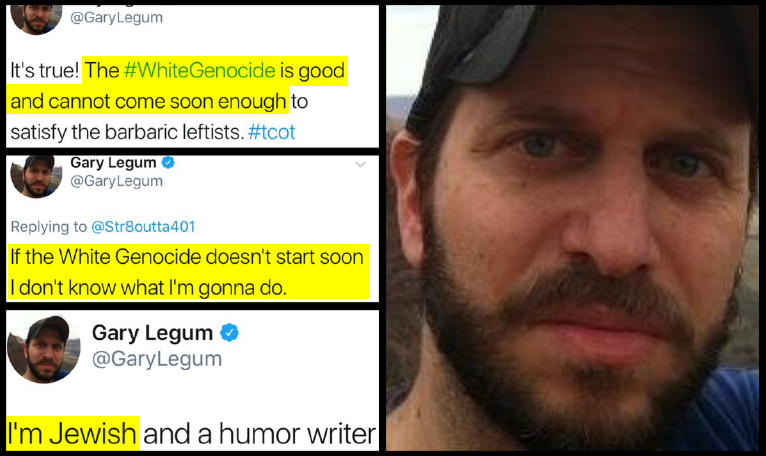Expand the tweet options chevron in second tweet

pyautogui.click(x=361, y=164)
